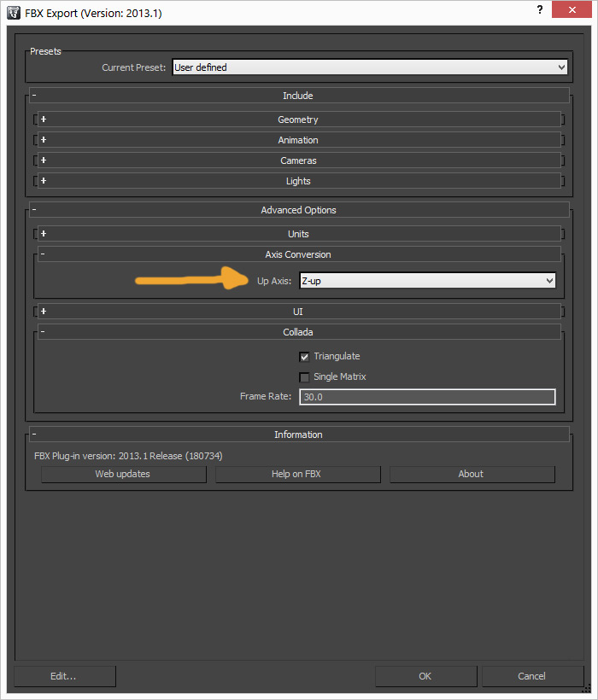Open the Up Axis dropdown
This screenshot has height=700, width=598.
[x=427, y=281]
